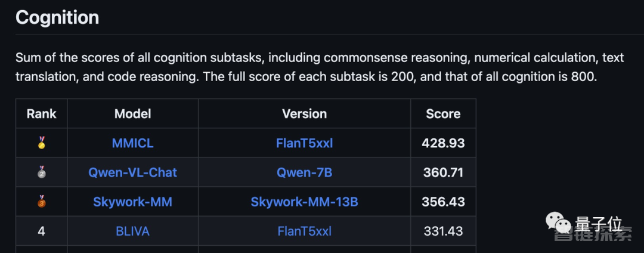
Task: Open the Skywork-MM model link
Action: click(x=132, y=202)
